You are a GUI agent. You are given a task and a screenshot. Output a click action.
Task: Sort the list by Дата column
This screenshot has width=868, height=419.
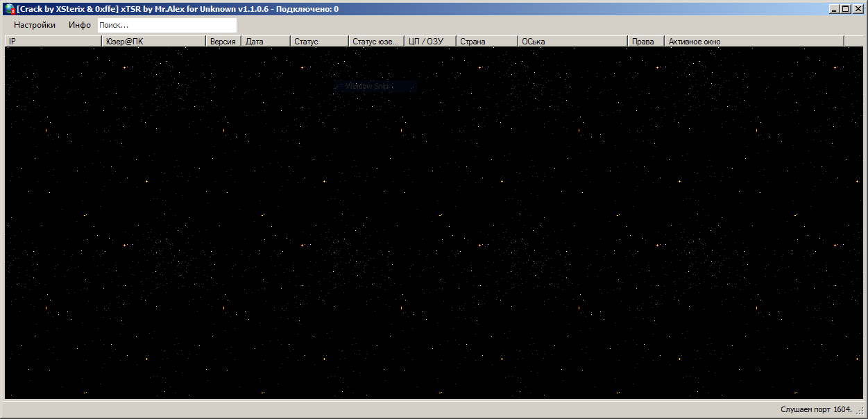pos(266,42)
